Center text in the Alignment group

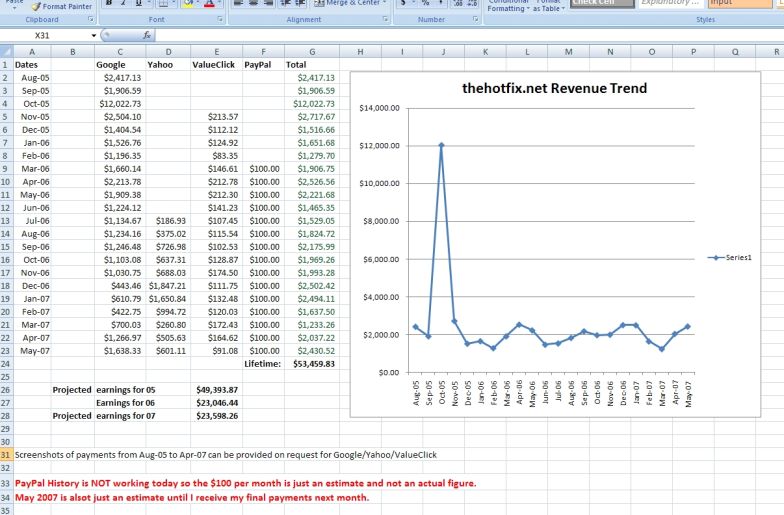pos(254,4)
